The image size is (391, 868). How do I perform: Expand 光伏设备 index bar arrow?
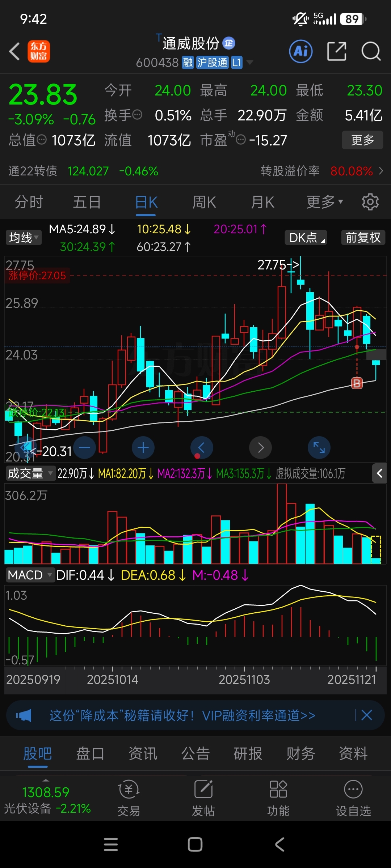tap(46, 780)
